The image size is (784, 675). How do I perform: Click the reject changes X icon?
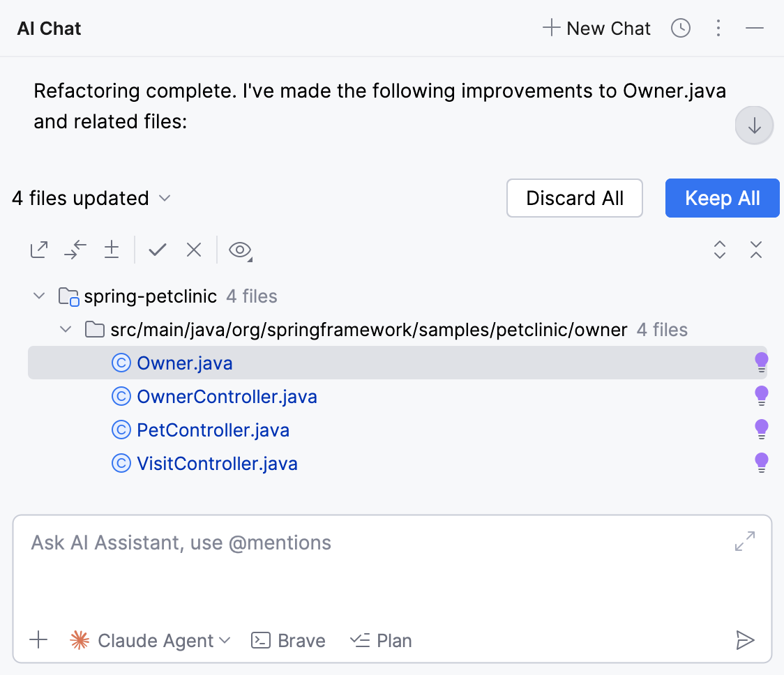click(194, 250)
